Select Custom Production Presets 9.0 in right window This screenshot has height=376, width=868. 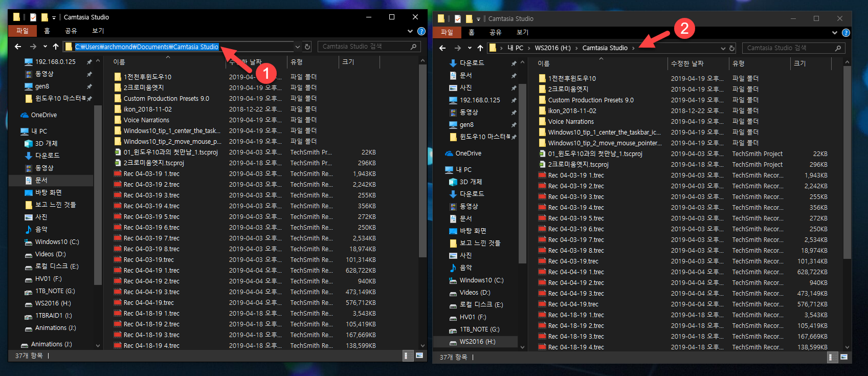coord(590,100)
